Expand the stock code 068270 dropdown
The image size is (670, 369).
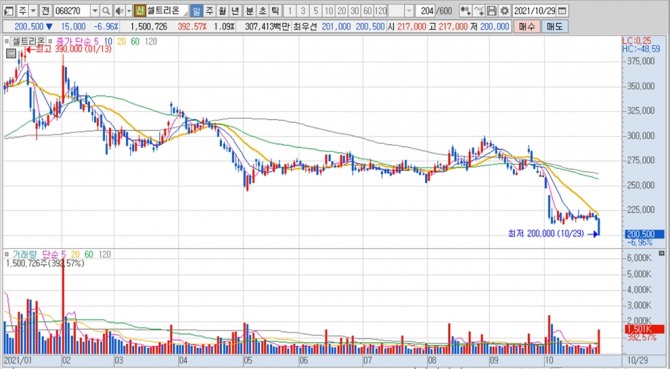point(95,11)
